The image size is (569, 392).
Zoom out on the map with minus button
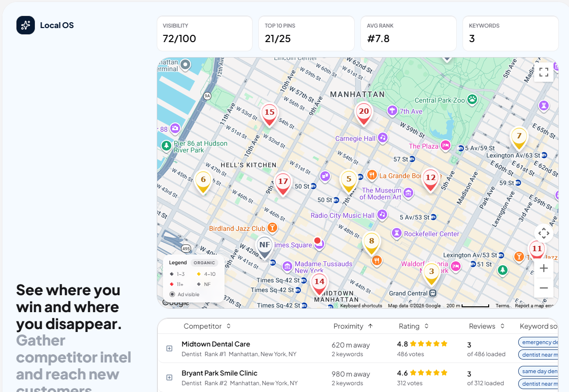point(544,288)
